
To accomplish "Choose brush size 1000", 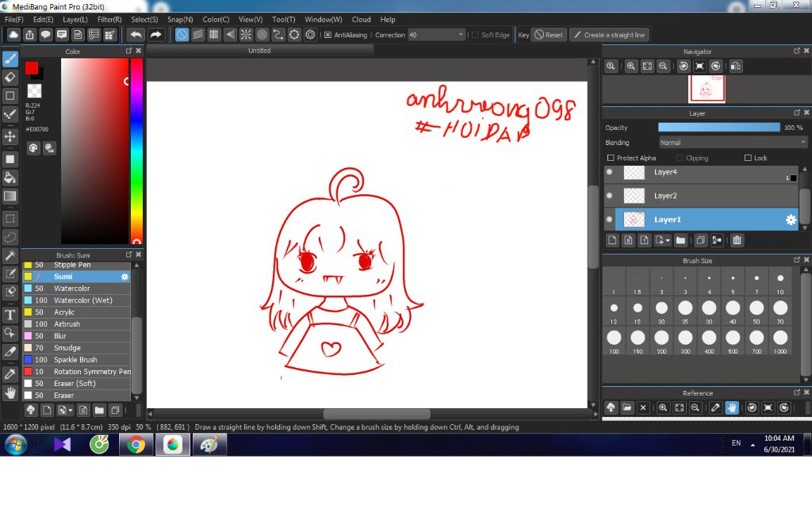I will [780, 342].
